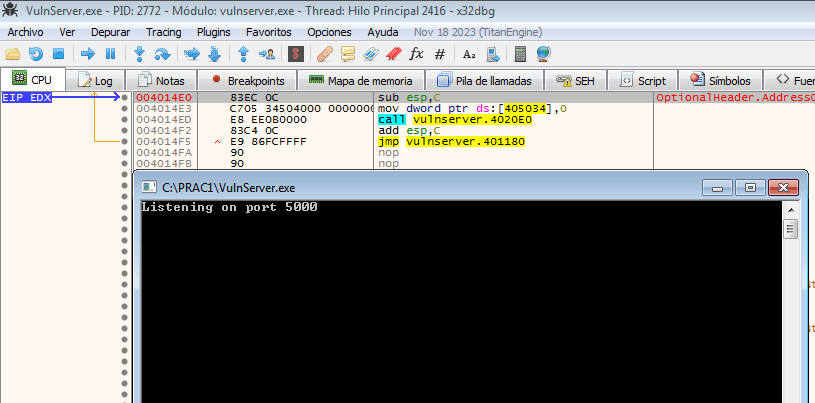Image resolution: width=815 pixels, height=403 pixels.
Task: Click the OptionalHeader.Address comment text
Action: (x=735, y=97)
